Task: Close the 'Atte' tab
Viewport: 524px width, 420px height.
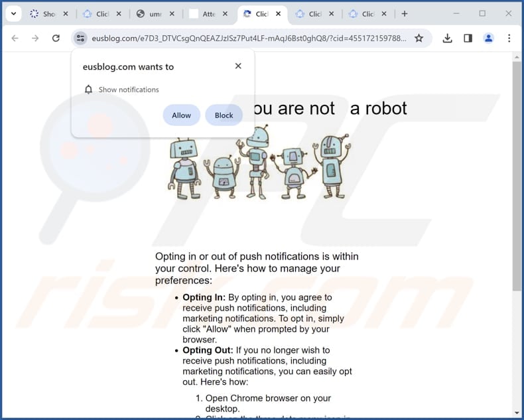Action: [226, 14]
